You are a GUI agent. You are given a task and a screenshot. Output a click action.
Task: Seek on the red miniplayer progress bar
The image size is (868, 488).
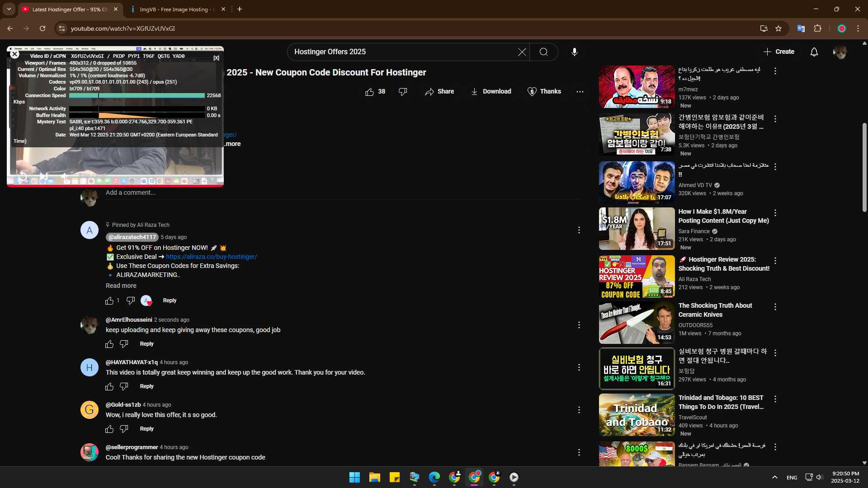pos(115,185)
